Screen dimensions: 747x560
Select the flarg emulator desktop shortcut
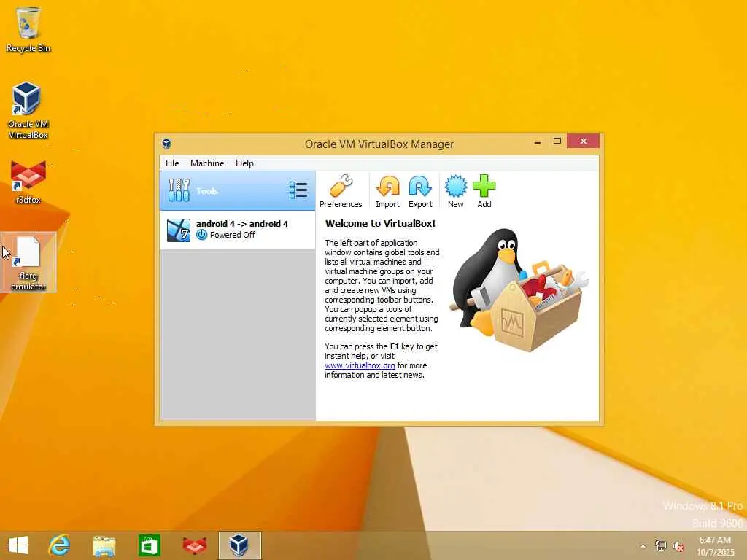click(28, 262)
